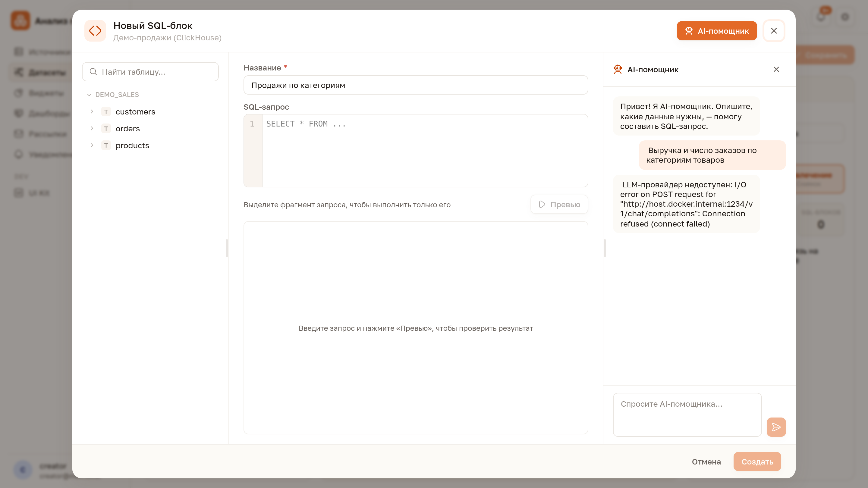This screenshot has height=488, width=868.
Task: Click the Отмена button
Action: [706, 462]
